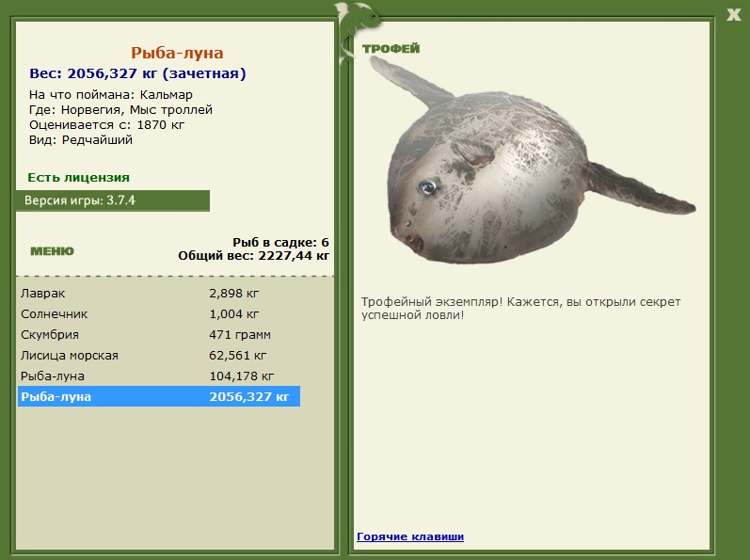Click the Версия игры: 3.7.4 bar

113,200
